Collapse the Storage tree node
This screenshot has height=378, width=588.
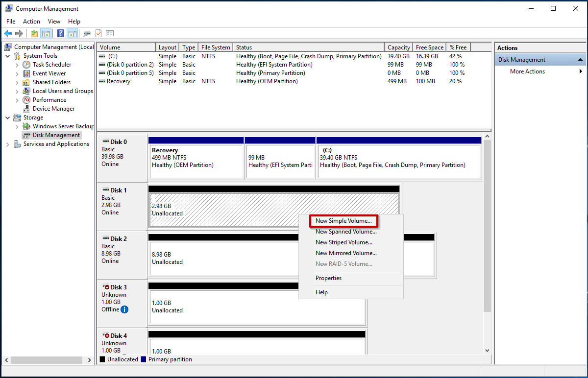click(7, 117)
